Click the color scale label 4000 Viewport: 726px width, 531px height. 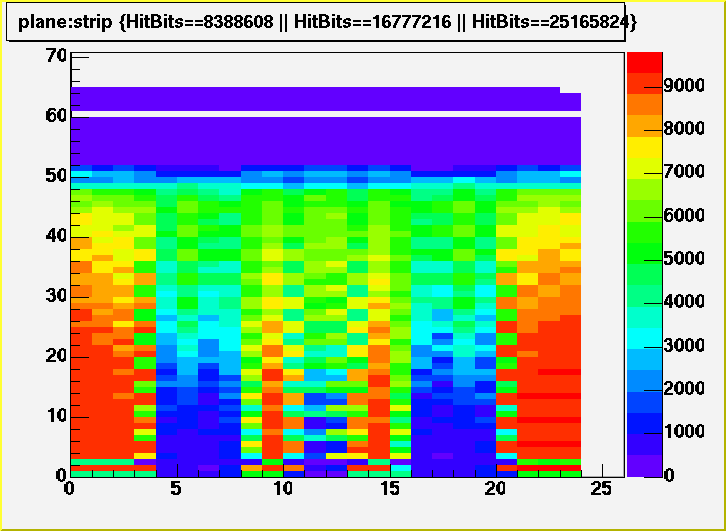[x=685, y=302]
